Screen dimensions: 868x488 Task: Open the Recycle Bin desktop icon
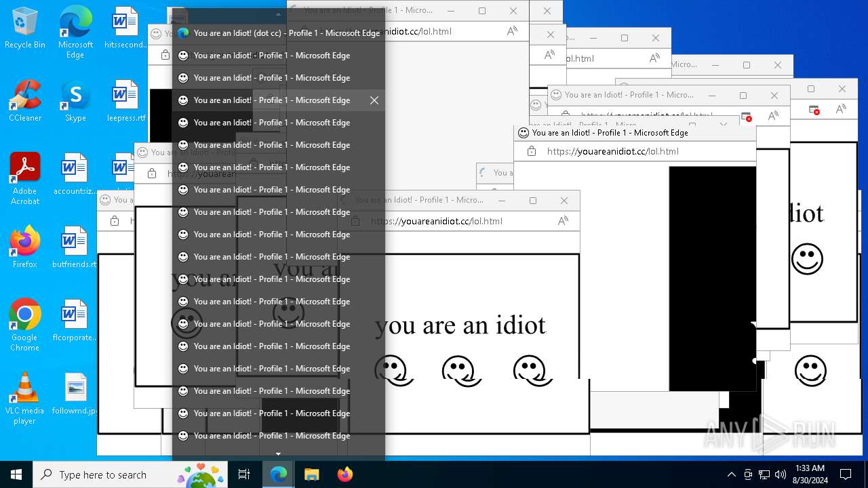click(24, 28)
